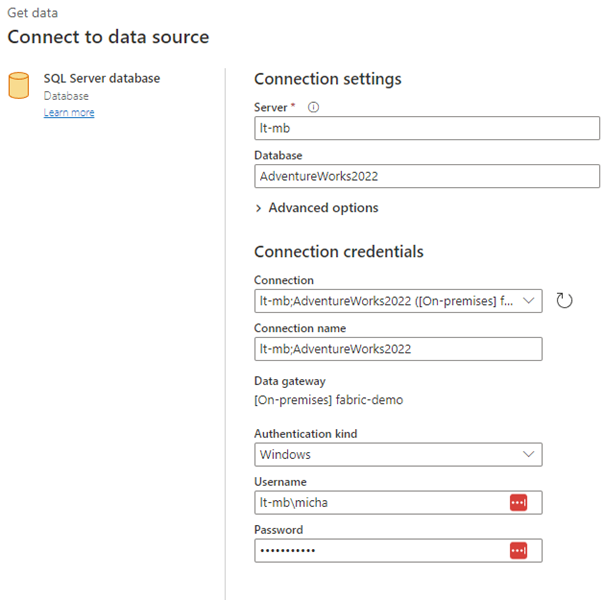Viewport: 605px width, 600px height.
Task: Click the Connection credentials heading
Action: (x=339, y=252)
